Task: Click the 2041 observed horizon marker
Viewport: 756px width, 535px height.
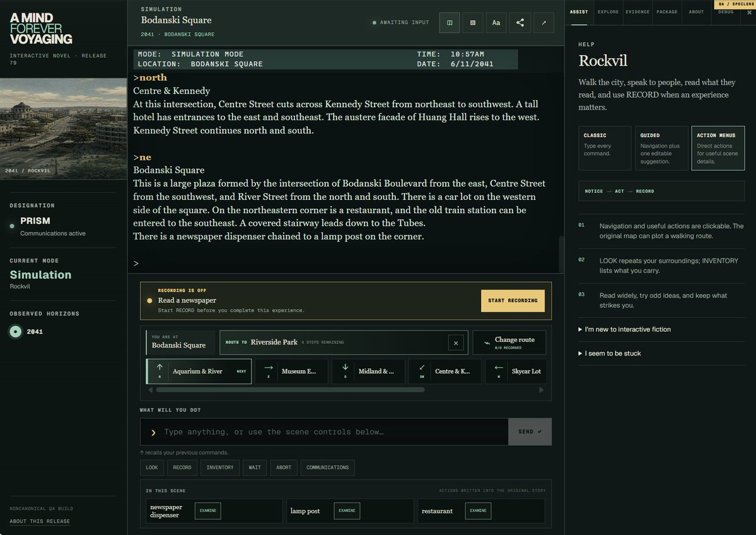Action: [16, 332]
